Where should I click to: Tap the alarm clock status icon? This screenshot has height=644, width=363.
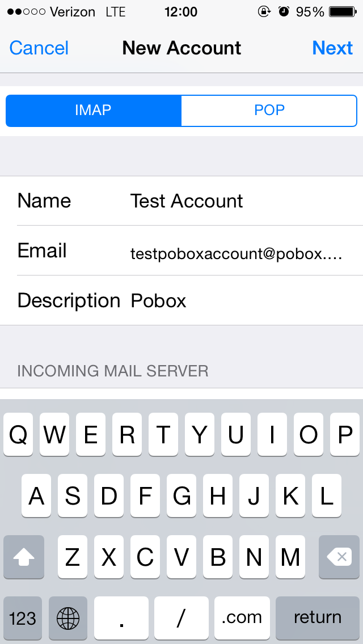point(284,12)
